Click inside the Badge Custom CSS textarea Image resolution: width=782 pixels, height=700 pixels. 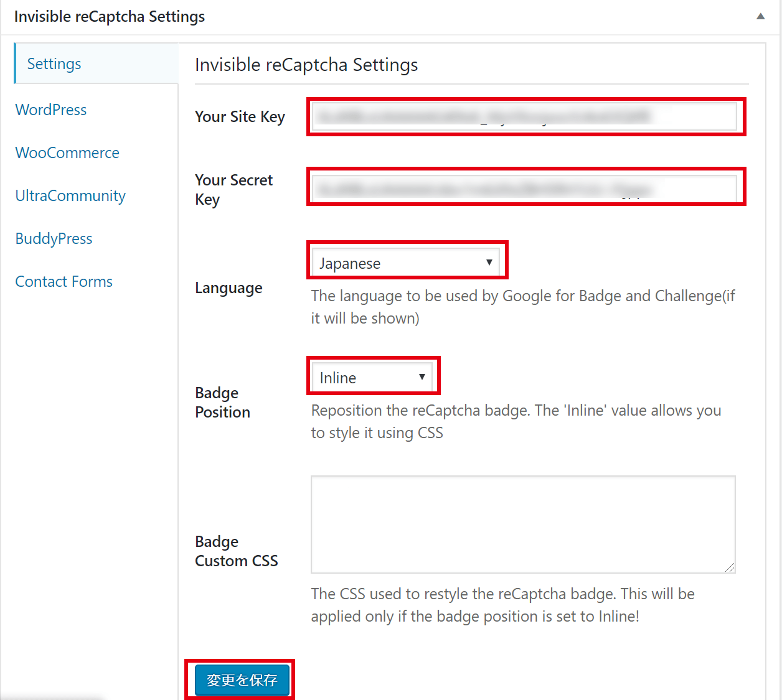pos(523,524)
